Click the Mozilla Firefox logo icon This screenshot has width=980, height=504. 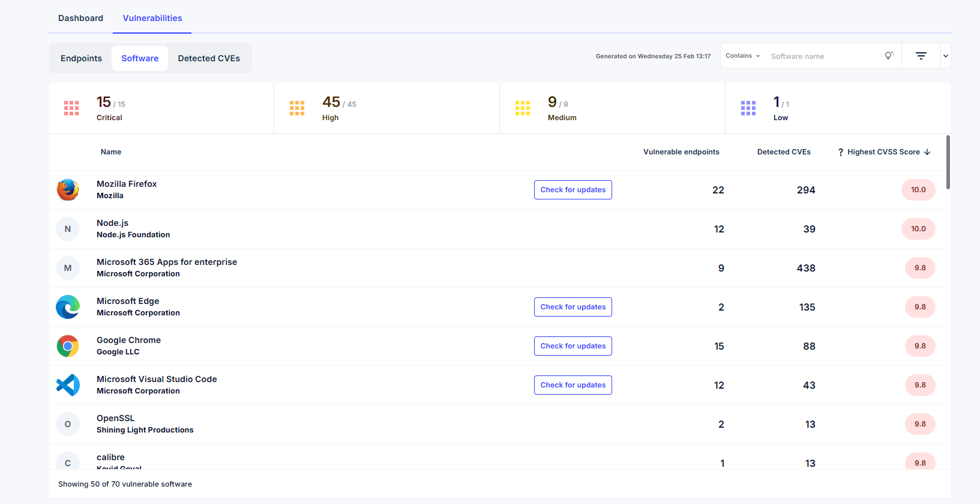[68, 190]
